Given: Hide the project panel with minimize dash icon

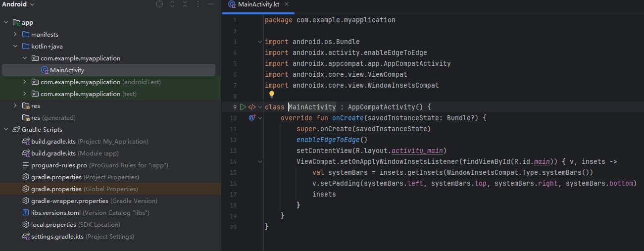Looking at the screenshot, I should [x=210, y=4].
